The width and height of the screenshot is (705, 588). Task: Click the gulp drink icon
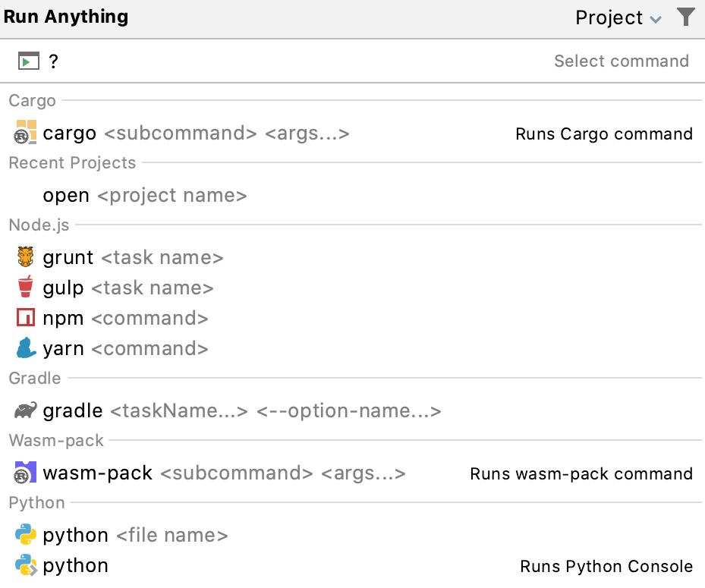tap(27, 288)
